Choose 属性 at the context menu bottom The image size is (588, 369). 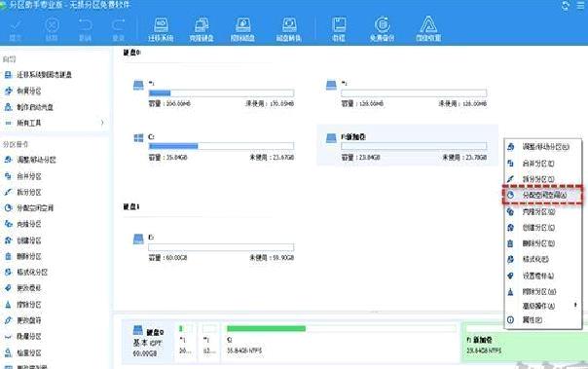tap(542, 320)
